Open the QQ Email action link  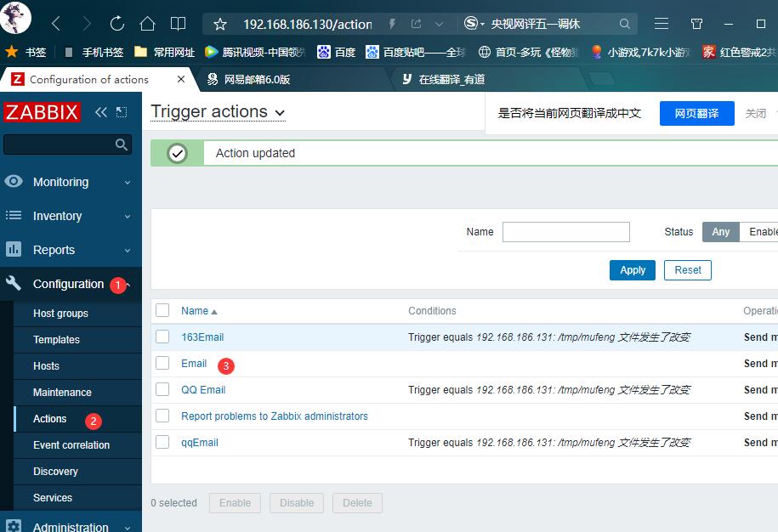[x=203, y=390]
